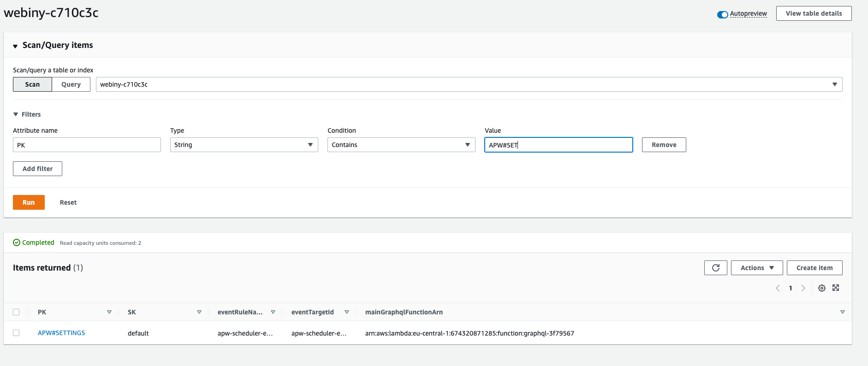Select the APW#SETTINGS row checkbox

pos(16,333)
